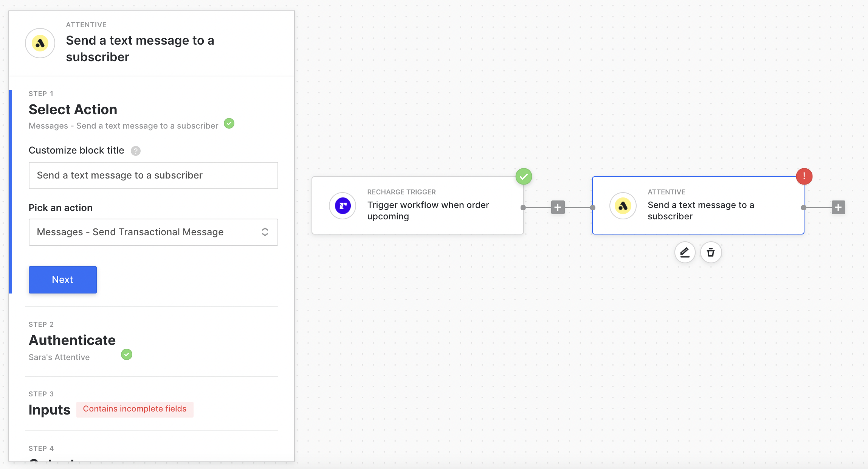The image size is (868, 469).
Task: Click the up-down chevron in action selector
Action: tap(265, 232)
